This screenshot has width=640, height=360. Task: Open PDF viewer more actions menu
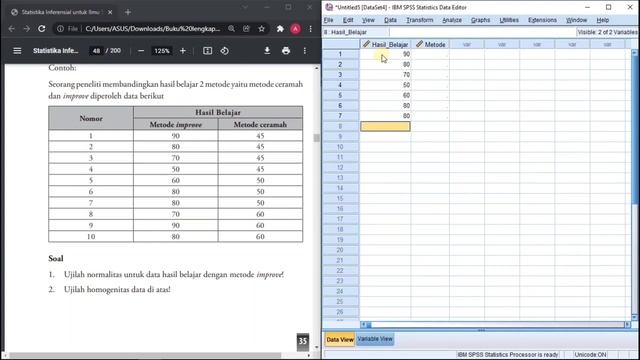pos(304,51)
